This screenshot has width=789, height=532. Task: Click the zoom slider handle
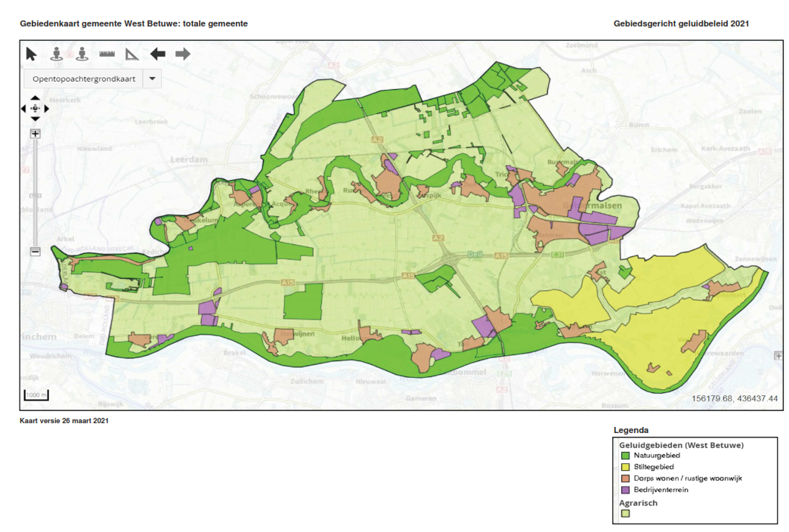(x=35, y=196)
